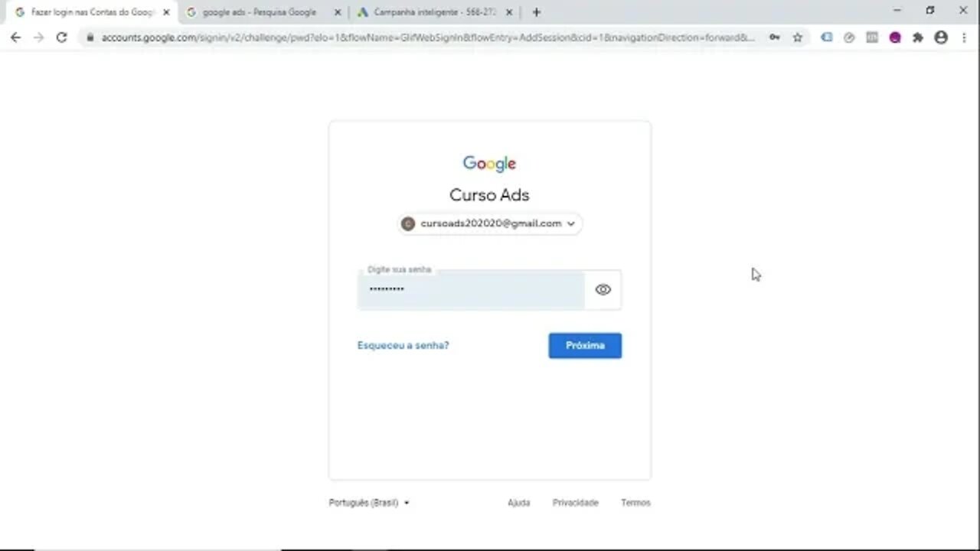This screenshot has height=551, width=980.
Task: Close the Campanha inteligente tab
Action: tap(509, 12)
